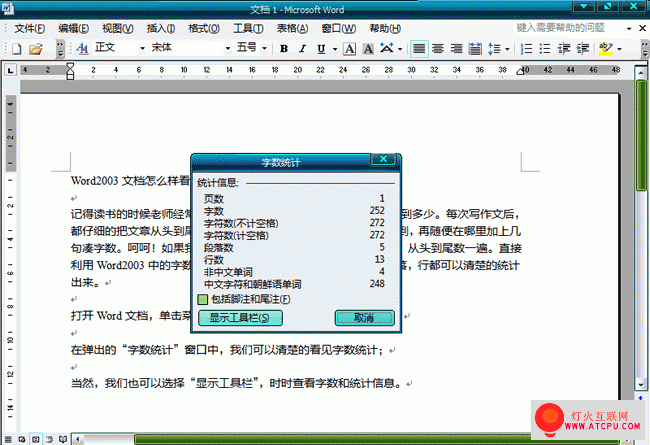
Task: Center align the paragraph
Action: click(x=438, y=49)
